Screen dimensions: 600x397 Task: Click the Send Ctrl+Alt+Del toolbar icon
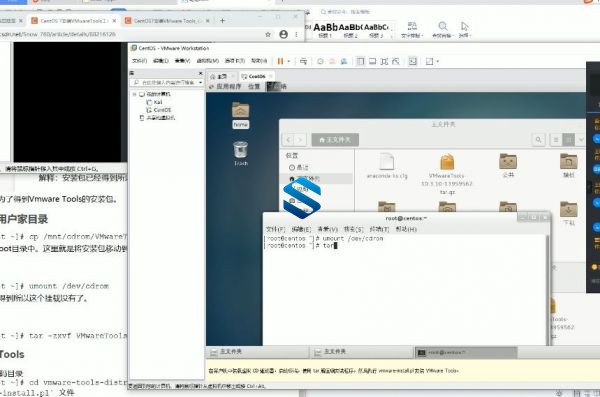coord(303,61)
